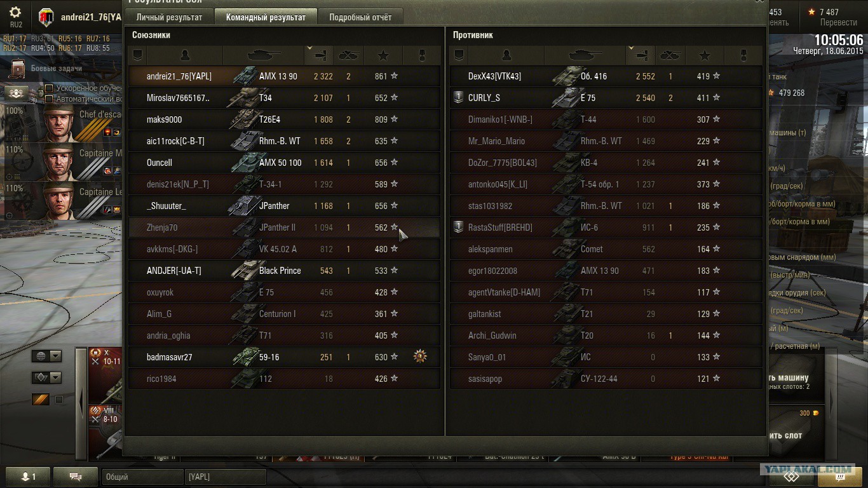
Task: Toggle the Ускоренное обучение checkbox
Action: [x=49, y=88]
